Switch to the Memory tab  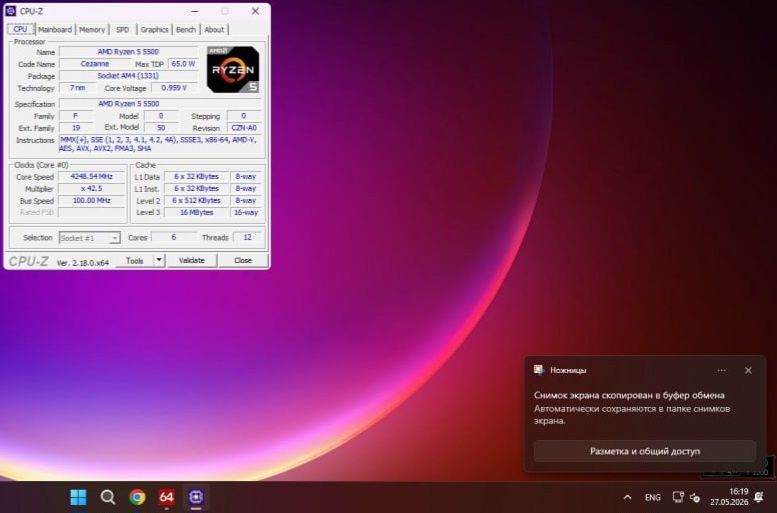tap(92, 30)
